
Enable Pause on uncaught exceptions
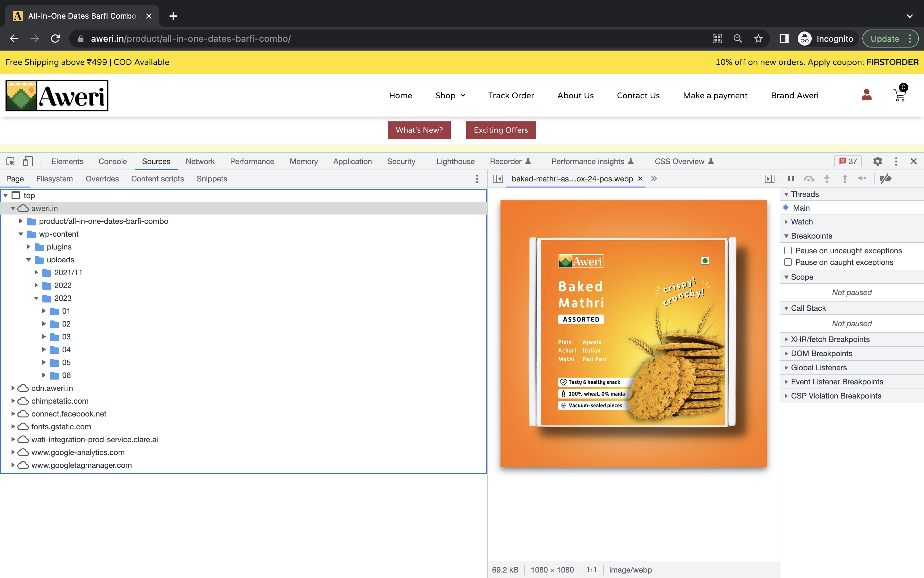[x=788, y=251]
